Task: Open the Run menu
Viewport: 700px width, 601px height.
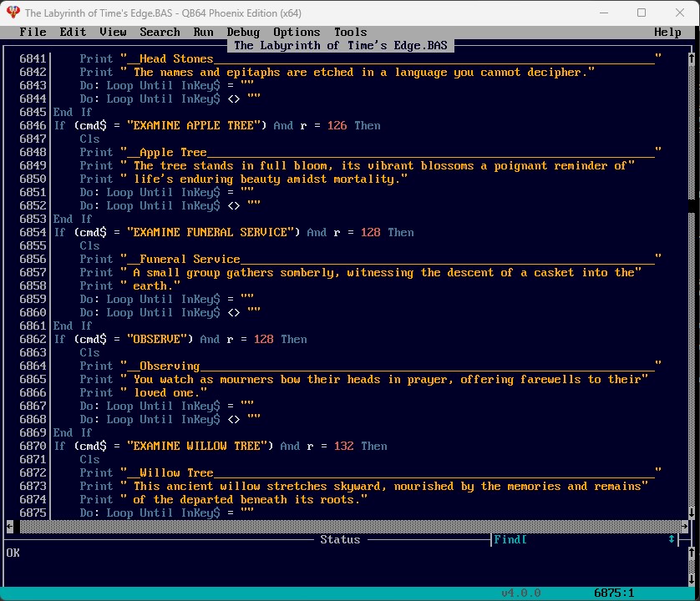Action: [x=203, y=32]
